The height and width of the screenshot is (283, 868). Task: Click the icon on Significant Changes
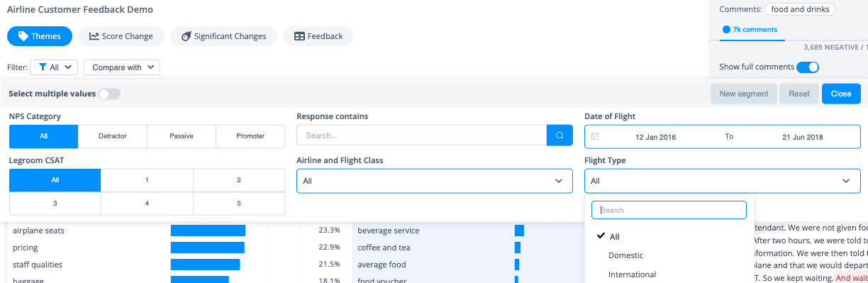click(x=186, y=36)
